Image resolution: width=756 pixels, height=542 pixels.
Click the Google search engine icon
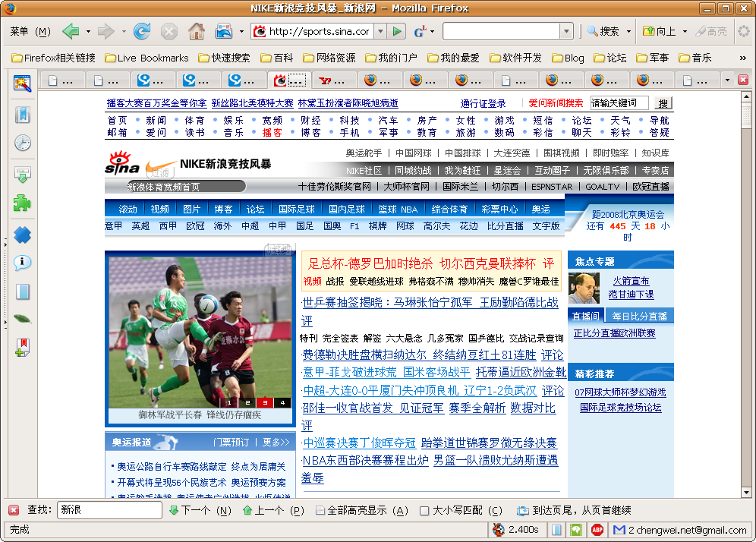click(x=420, y=32)
